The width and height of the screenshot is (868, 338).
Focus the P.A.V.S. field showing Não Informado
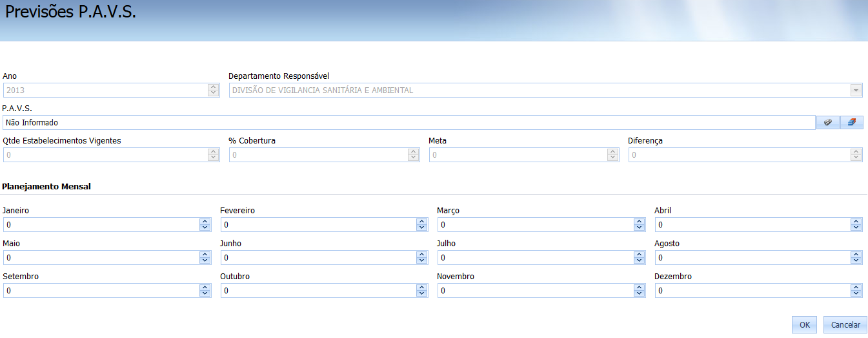409,122
